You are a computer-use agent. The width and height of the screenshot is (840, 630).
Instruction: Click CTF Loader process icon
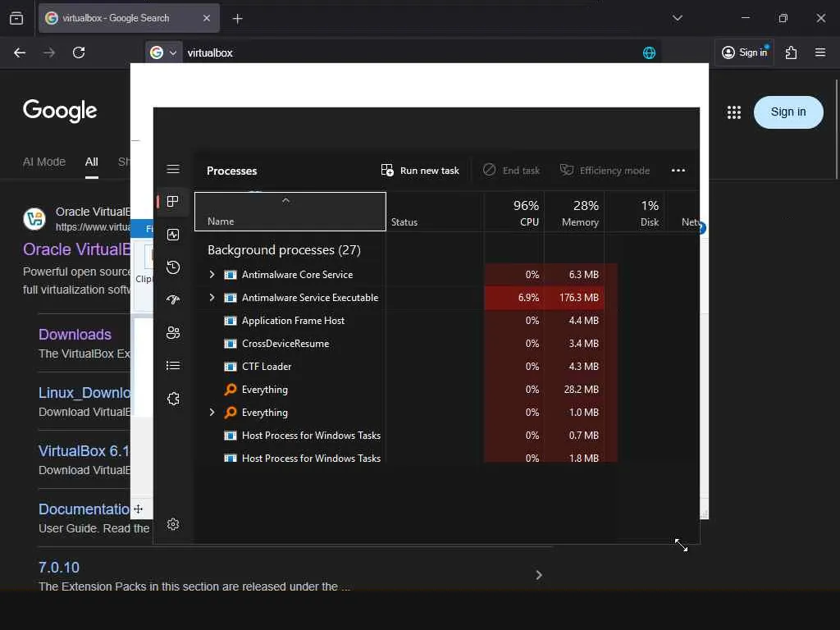[231, 367]
